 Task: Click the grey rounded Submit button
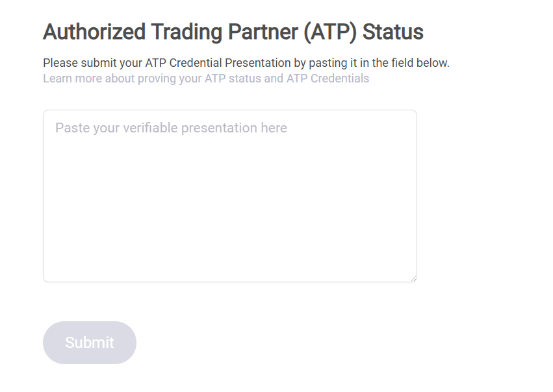click(90, 343)
